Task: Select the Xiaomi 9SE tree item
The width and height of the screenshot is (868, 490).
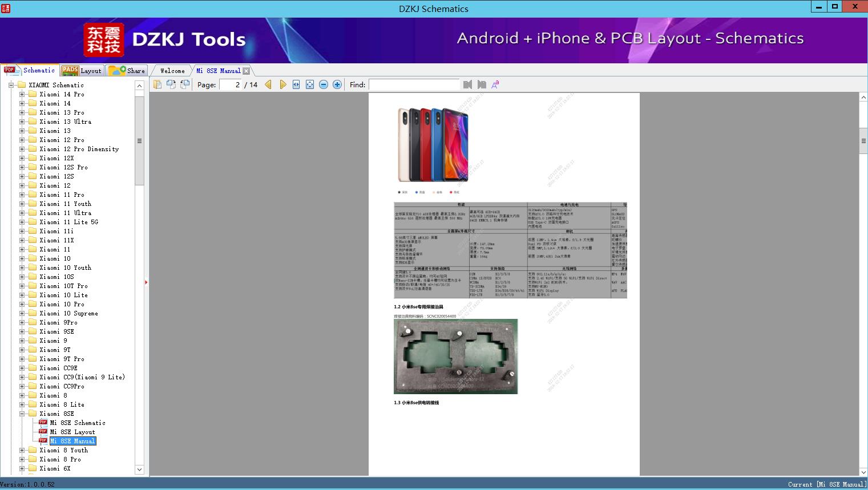Action: point(57,331)
